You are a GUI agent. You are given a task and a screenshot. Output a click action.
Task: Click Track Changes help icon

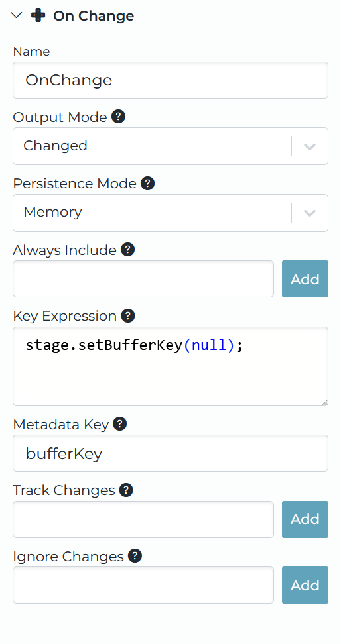click(x=126, y=490)
